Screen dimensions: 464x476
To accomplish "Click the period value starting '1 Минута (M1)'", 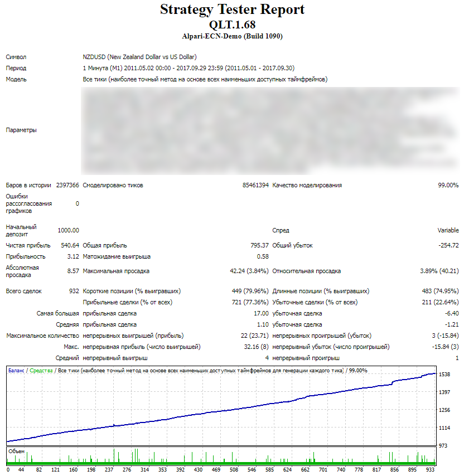I will tap(188, 68).
